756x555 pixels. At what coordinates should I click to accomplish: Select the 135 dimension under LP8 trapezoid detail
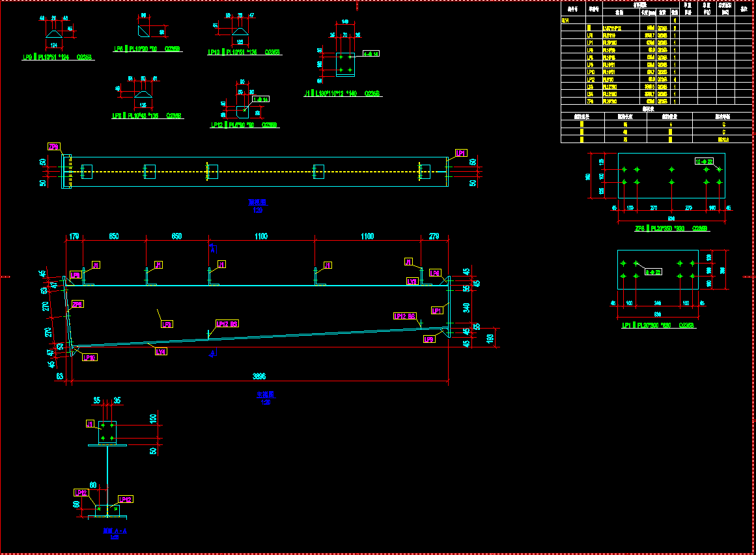click(x=143, y=105)
